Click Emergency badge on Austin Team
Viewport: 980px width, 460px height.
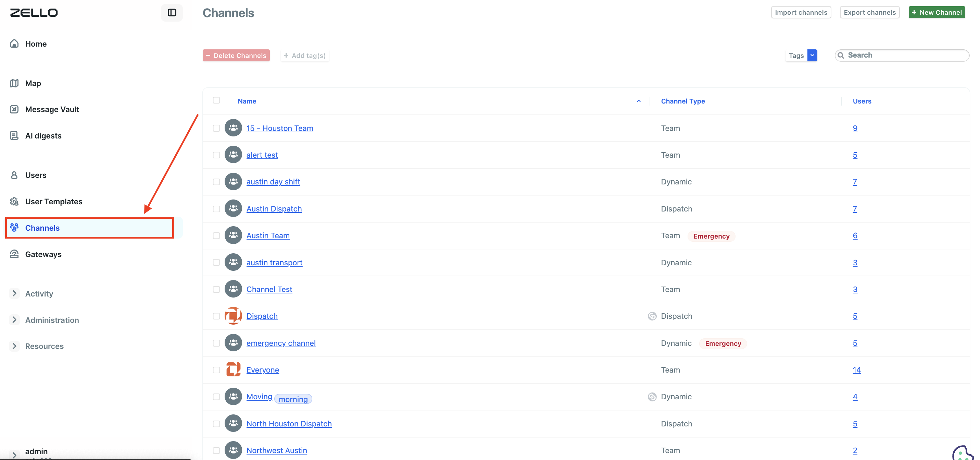coord(711,236)
